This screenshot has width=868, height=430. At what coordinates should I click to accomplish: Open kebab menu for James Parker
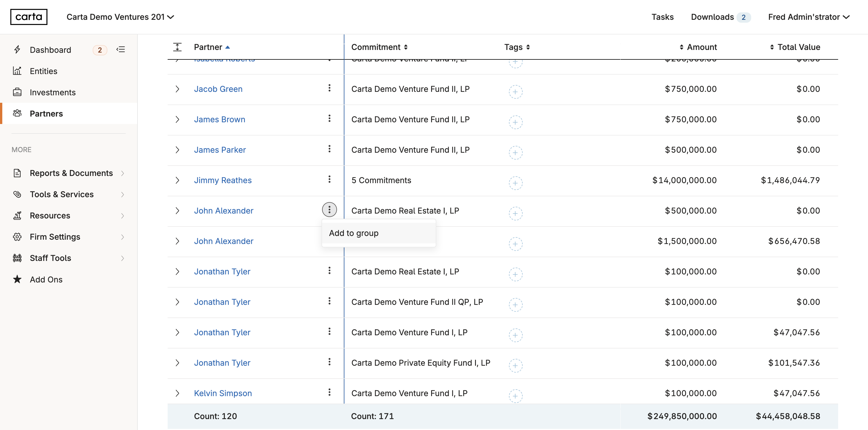coord(329,149)
